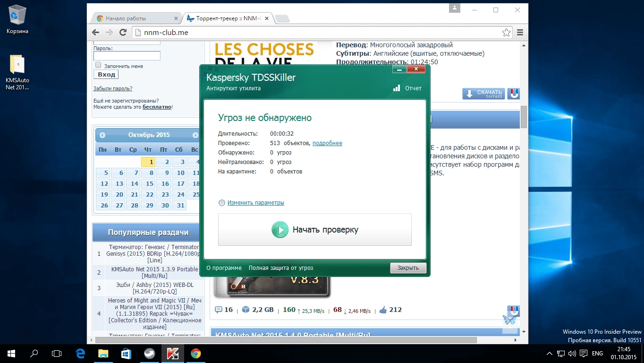Open the Chrome hamburger menu

tap(520, 32)
